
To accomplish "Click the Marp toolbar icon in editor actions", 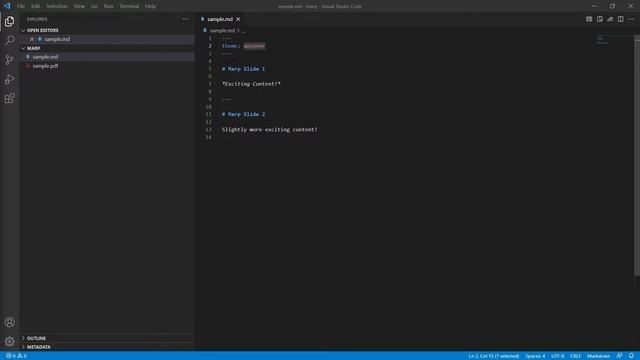I will pyautogui.click(x=589, y=19).
